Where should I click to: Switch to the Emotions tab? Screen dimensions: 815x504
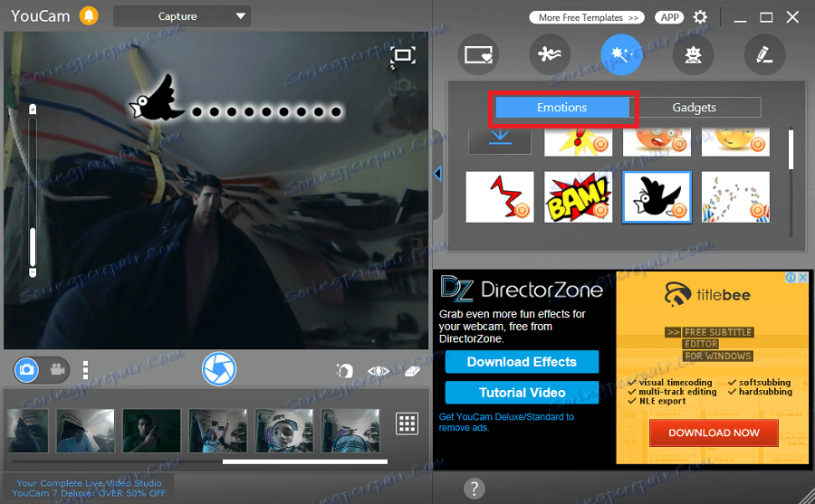click(x=561, y=108)
